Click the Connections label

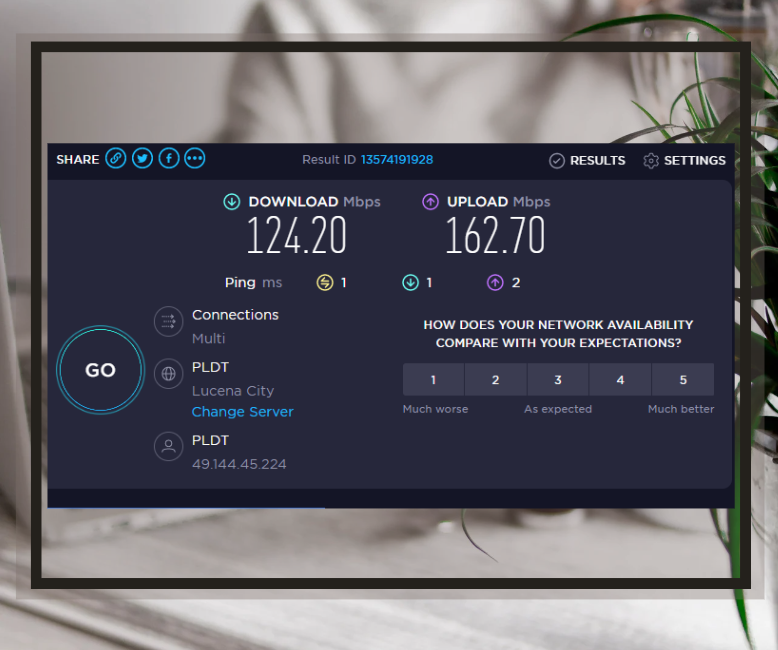(235, 315)
